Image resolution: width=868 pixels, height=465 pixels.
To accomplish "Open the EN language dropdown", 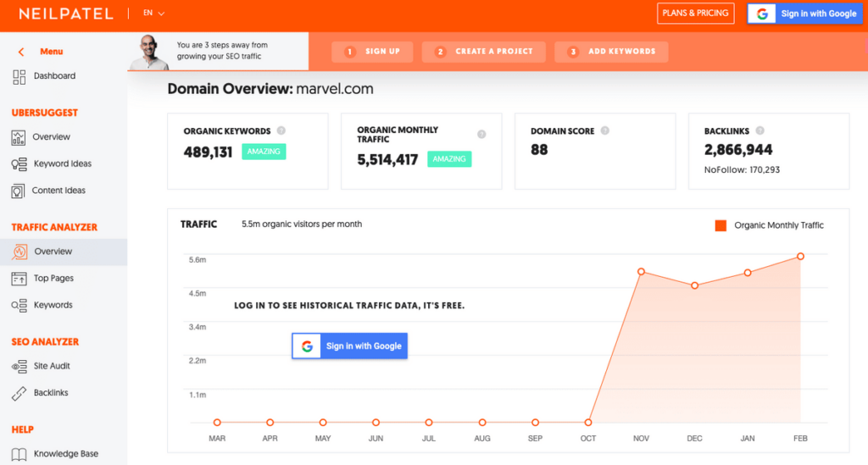I will tap(154, 14).
